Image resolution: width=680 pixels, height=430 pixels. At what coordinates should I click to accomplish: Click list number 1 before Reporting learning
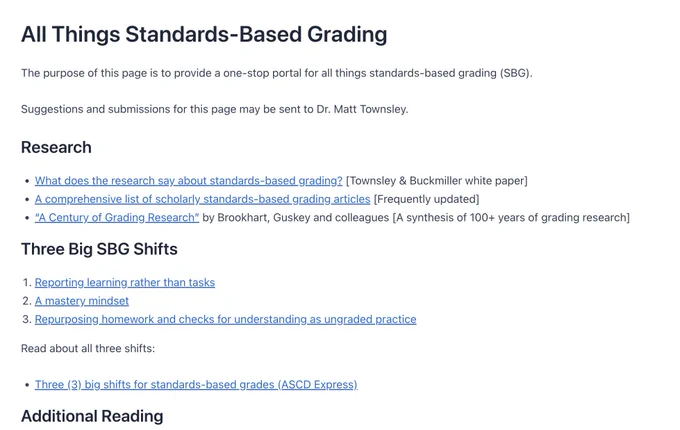pyautogui.click(x=27, y=283)
